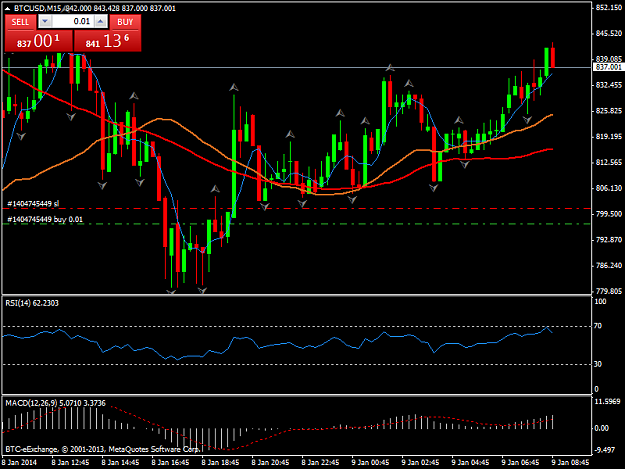Click the 799.500 price scale value
The width and height of the screenshot is (625, 469).
click(x=609, y=214)
